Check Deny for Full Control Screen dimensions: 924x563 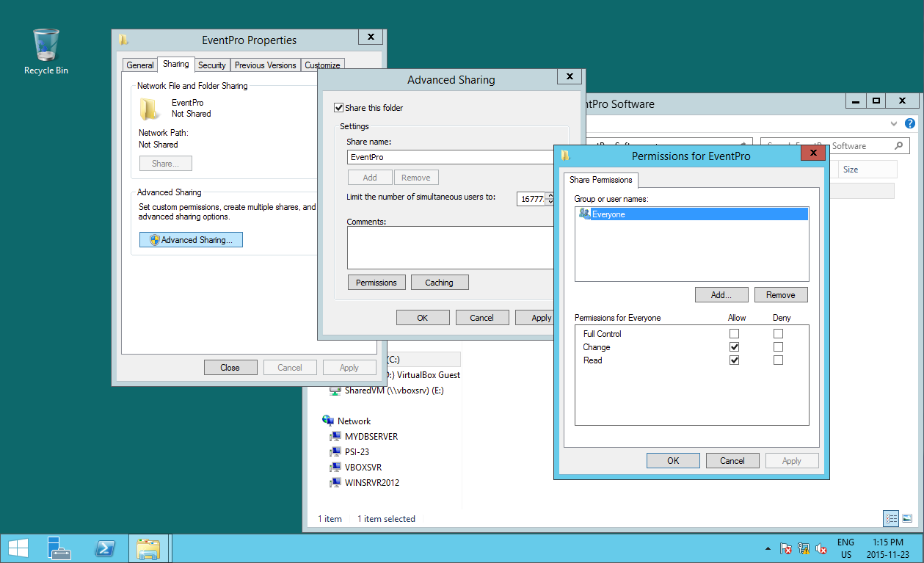point(779,334)
